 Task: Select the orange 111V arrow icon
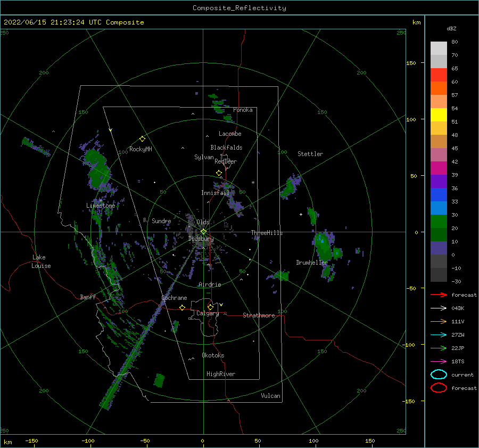pyautogui.click(x=439, y=321)
